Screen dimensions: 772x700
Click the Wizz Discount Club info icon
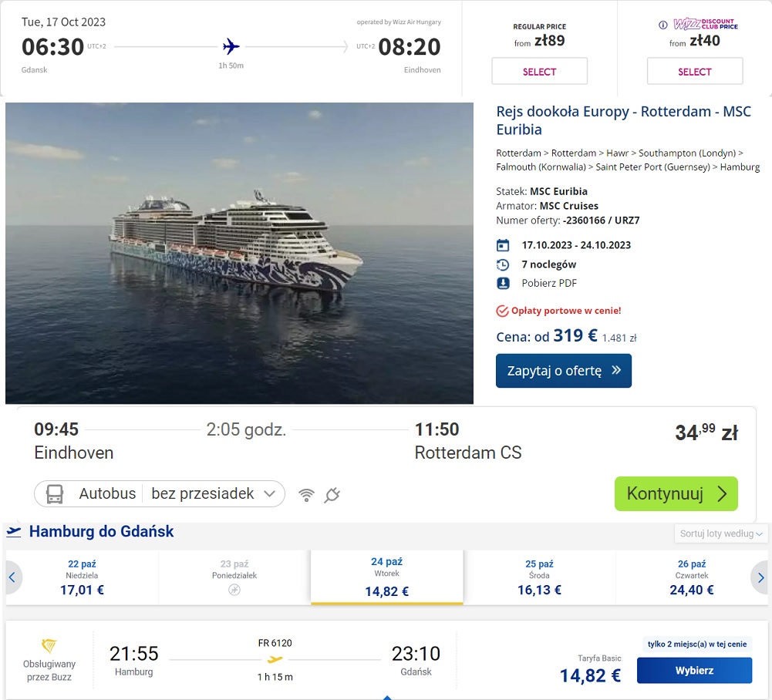[x=663, y=25]
